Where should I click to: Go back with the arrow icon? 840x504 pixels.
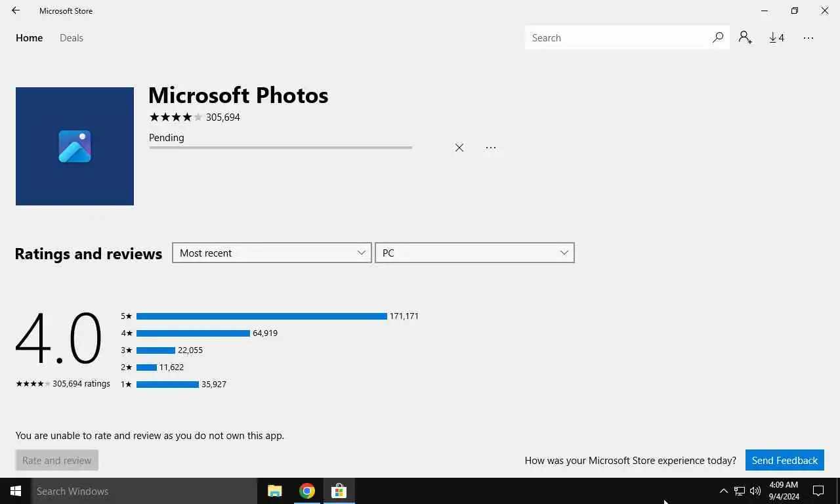click(x=16, y=10)
